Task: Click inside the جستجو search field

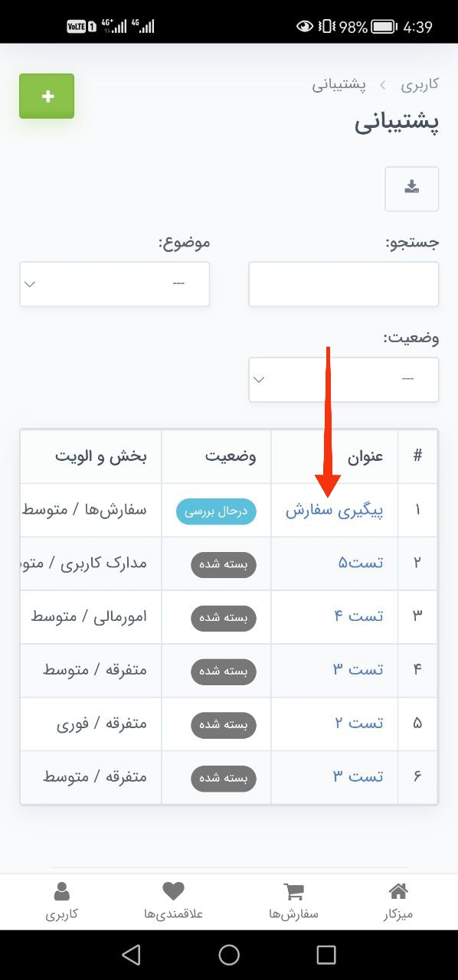Action: point(344,284)
